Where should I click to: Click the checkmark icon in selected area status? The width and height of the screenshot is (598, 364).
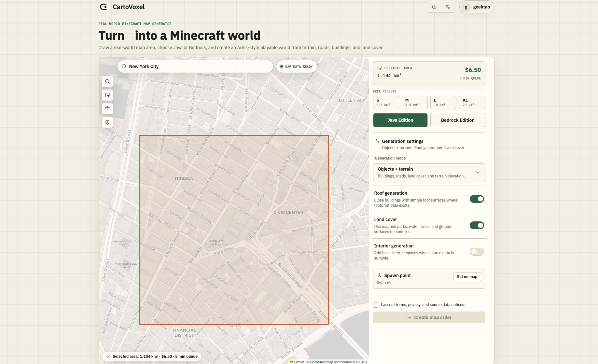coord(108,357)
